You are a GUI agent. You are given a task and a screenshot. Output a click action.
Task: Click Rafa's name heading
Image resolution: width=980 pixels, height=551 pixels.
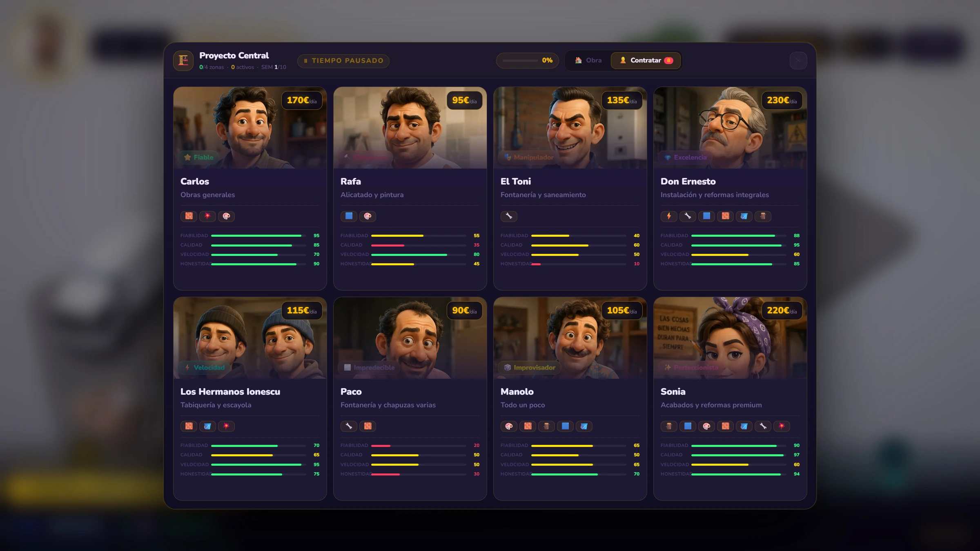351,182
